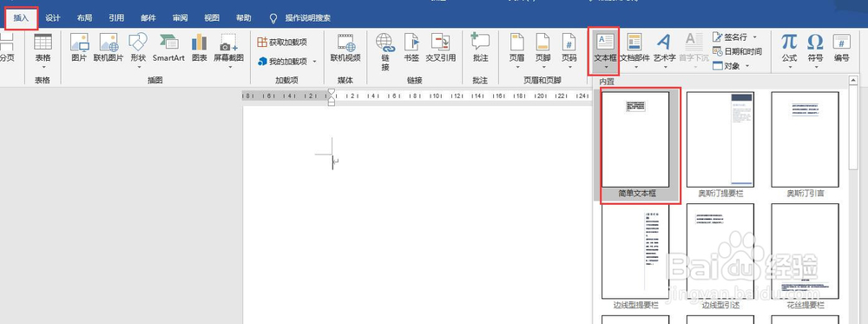The width and height of the screenshot is (868, 324).
Task: Insert an equation with 公式
Action: tap(789, 50)
